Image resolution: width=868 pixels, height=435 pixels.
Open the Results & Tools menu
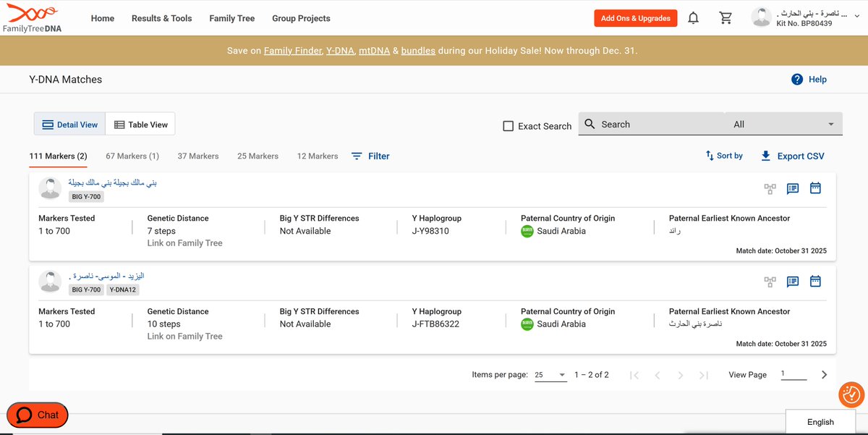(x=162, y=18)
